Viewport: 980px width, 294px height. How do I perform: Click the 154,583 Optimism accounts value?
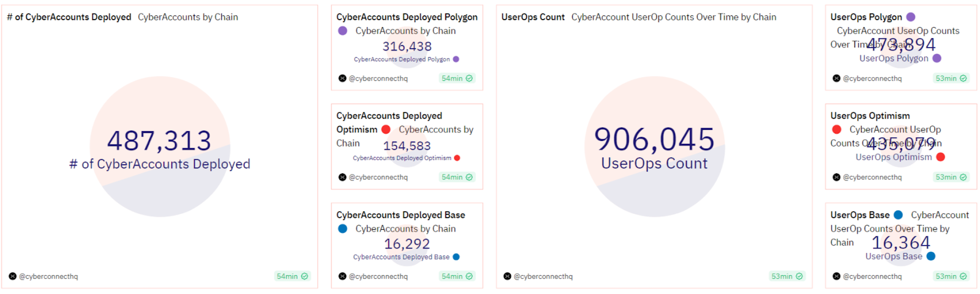[407, 146]
